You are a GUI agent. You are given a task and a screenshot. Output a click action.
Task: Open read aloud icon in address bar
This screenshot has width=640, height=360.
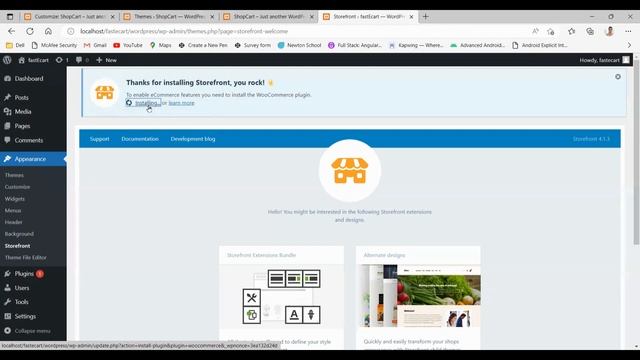pyautogui.click(x=535, y=31)
